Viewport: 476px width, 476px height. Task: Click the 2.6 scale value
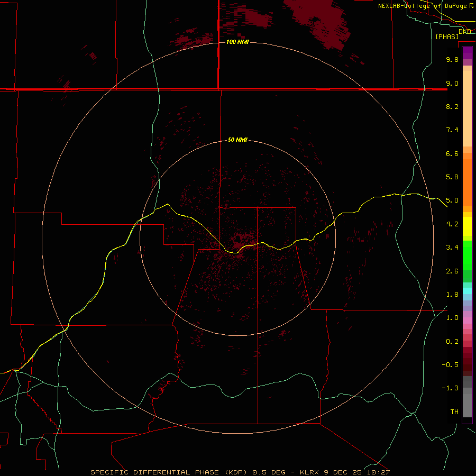452,271
